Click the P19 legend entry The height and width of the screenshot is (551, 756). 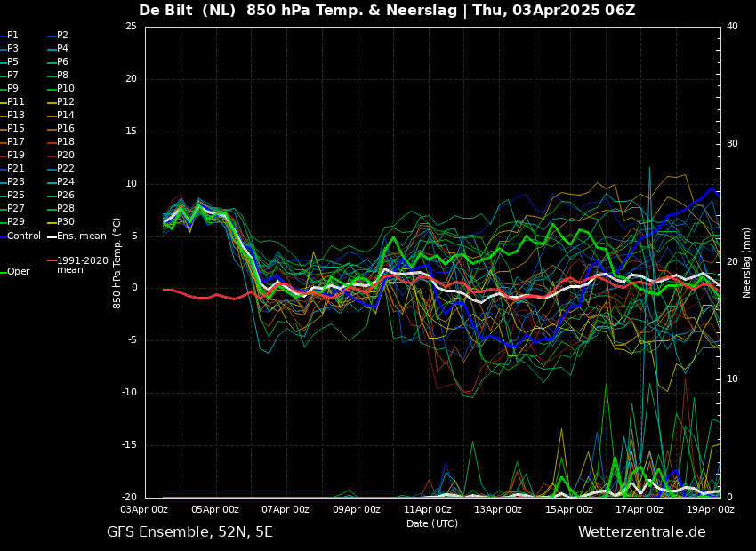click(16, 156)
